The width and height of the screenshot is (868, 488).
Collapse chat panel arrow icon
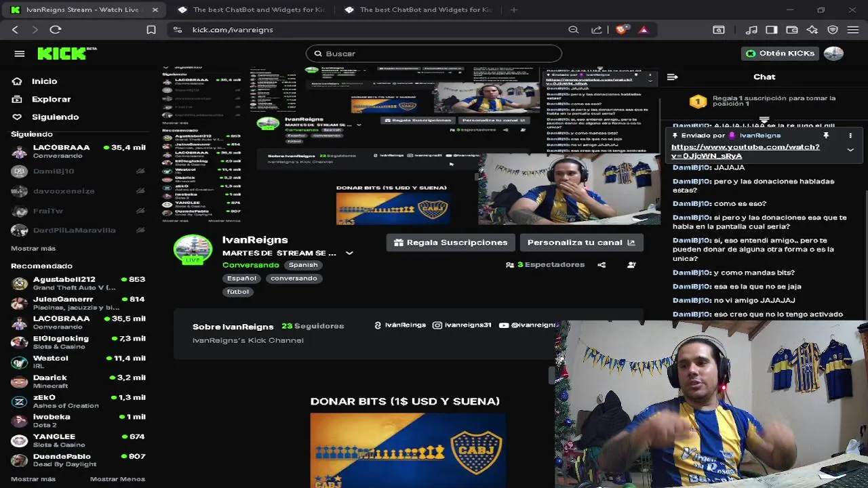pyautogui.click(x=672, y=77)
